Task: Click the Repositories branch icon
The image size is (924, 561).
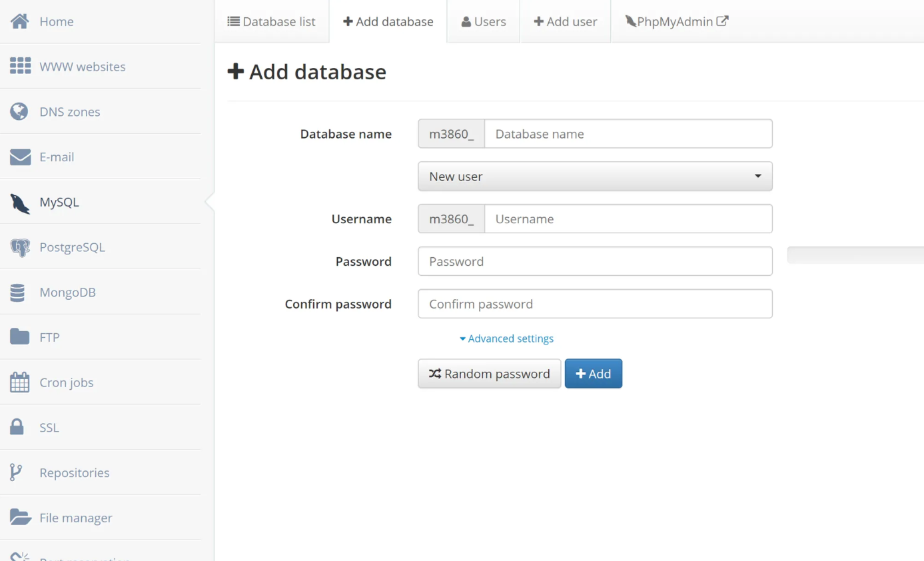Action: point(16,472)
